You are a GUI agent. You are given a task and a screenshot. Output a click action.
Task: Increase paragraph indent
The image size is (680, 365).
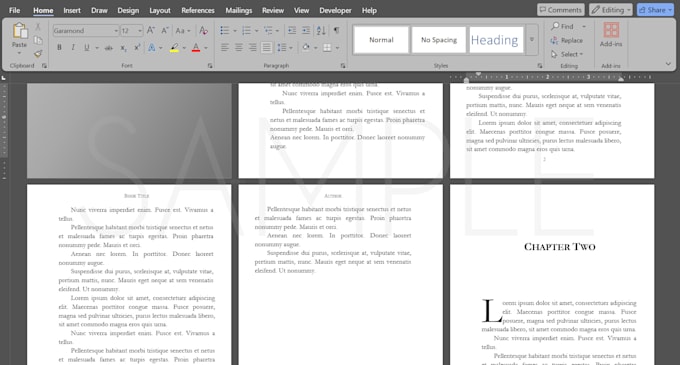click(306, 30)
